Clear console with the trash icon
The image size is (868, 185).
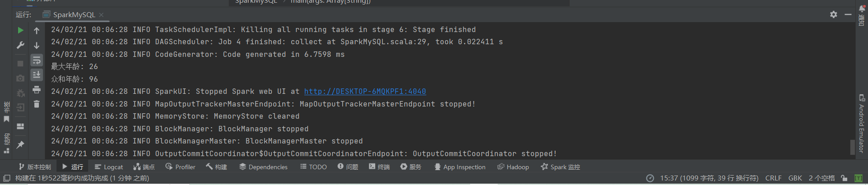[37, 104]
